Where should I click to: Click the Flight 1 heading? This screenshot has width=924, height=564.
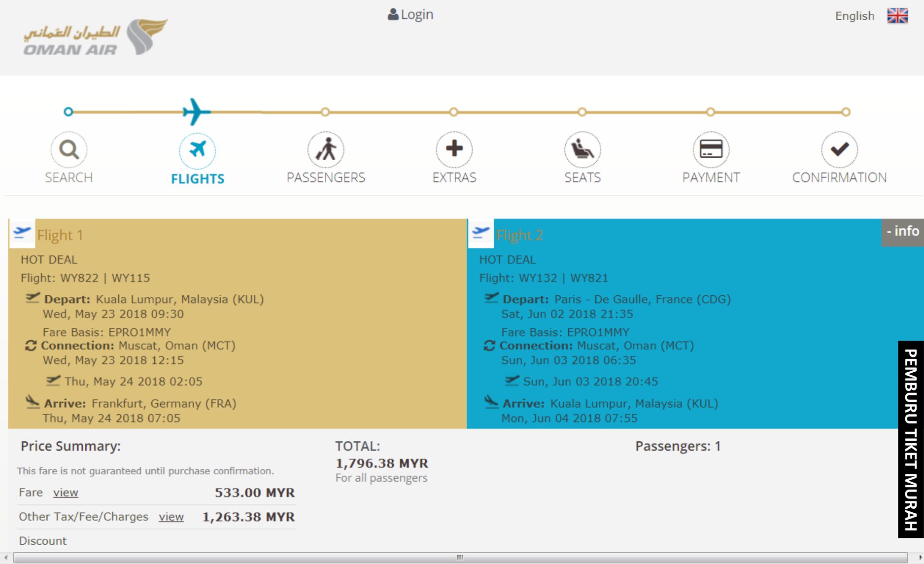point(60,235)
